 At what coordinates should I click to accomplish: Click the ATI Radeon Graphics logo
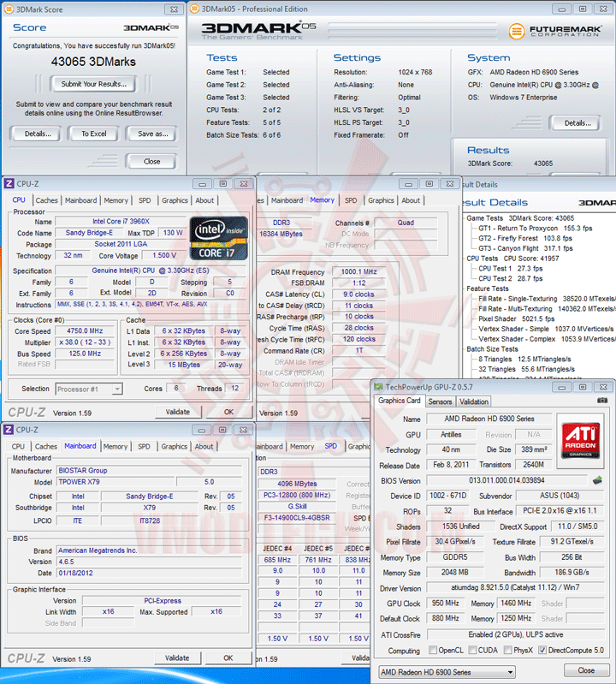580,440
